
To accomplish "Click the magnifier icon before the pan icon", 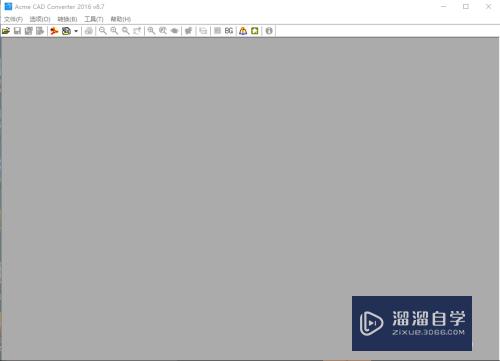I will (x=163, y=31).
